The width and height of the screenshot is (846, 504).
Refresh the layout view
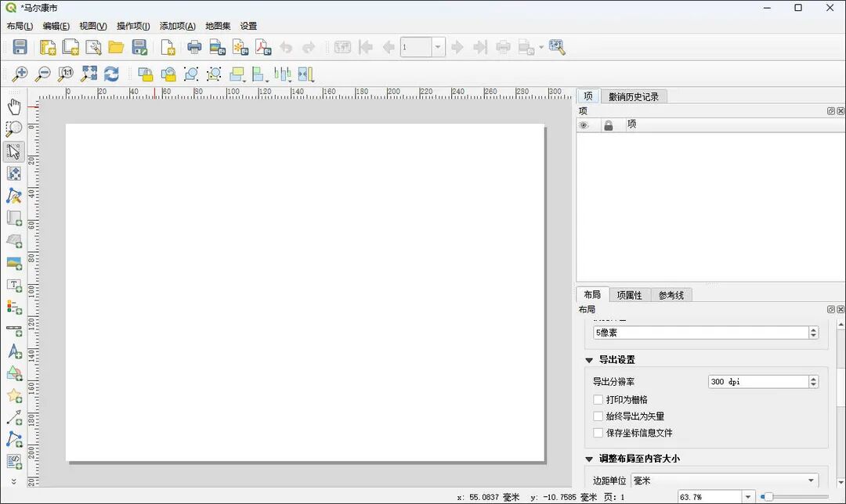point(111,74)
